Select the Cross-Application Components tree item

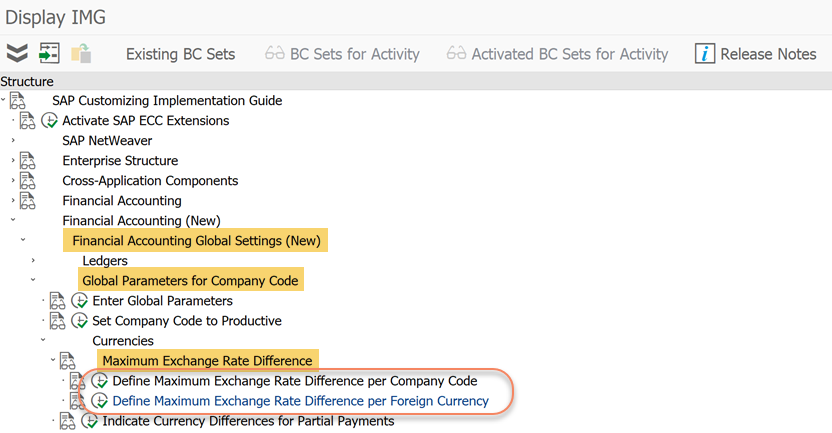150,181
